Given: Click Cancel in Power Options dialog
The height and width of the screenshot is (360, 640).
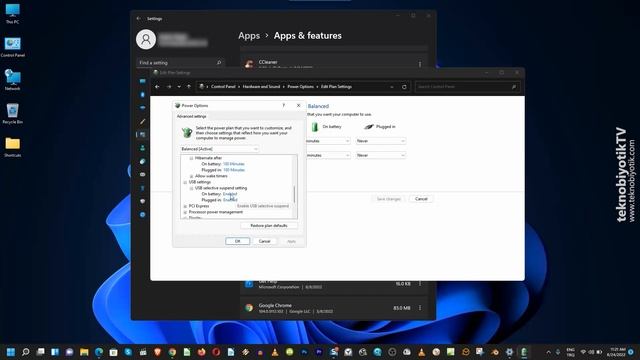Looking at the screenshot, I should click(x=264, y=241).
